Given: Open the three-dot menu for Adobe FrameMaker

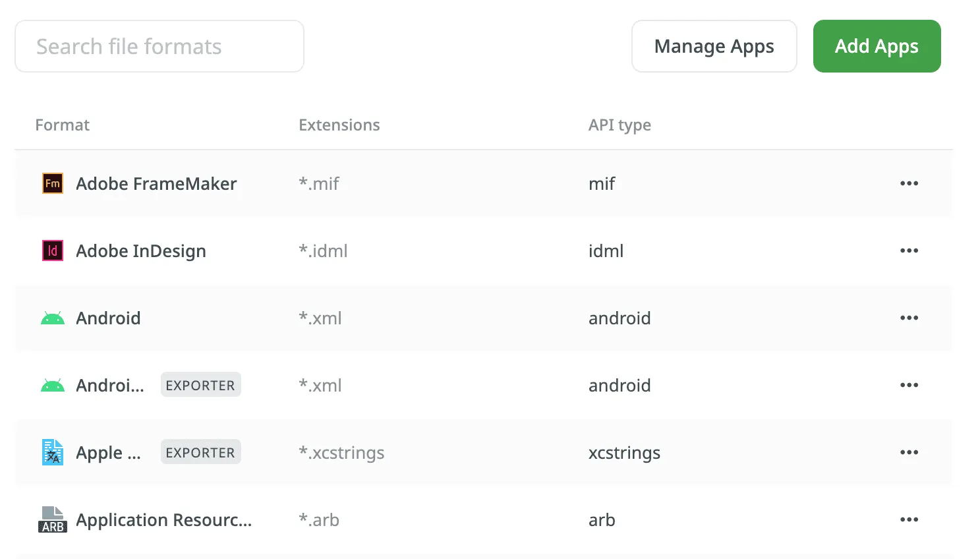Looking at the screenshot, I should coord(909,183).
